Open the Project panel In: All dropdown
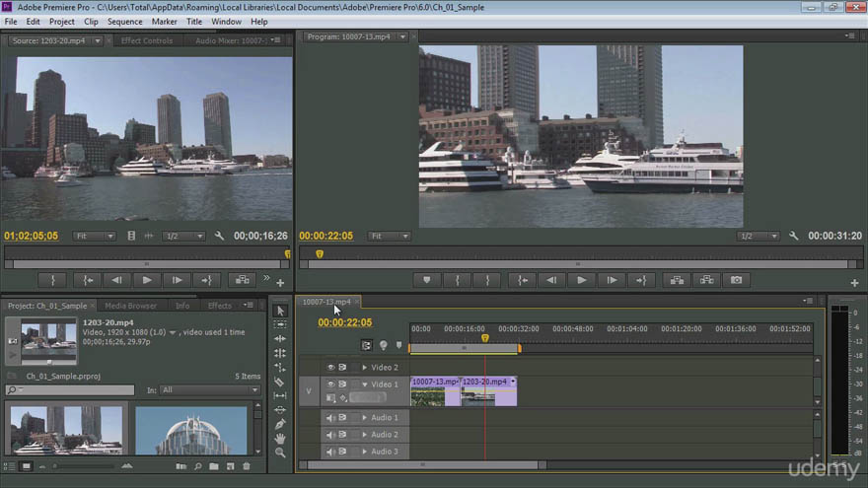The image size is (868, 488). point(210,390)
